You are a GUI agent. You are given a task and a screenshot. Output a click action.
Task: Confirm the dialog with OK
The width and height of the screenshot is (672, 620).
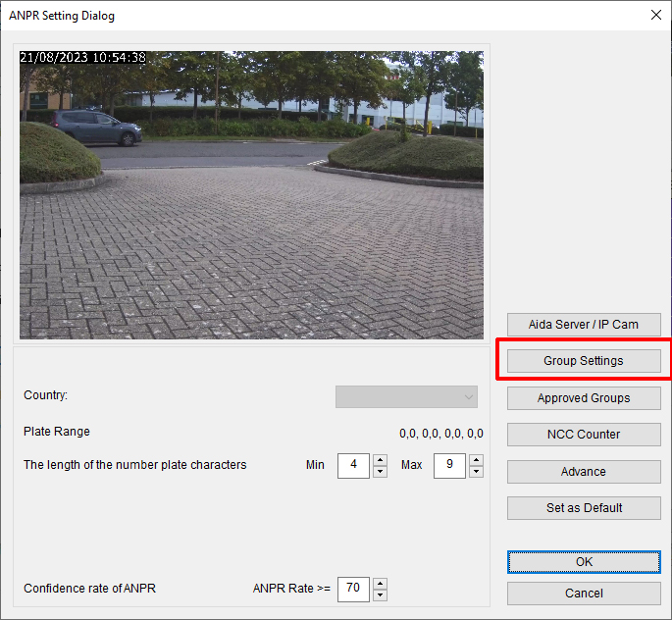(x=584, y=562)
